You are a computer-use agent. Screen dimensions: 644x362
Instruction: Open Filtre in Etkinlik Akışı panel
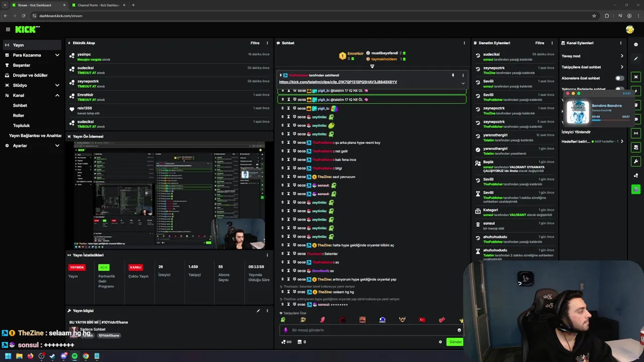[x=255, y=43]
